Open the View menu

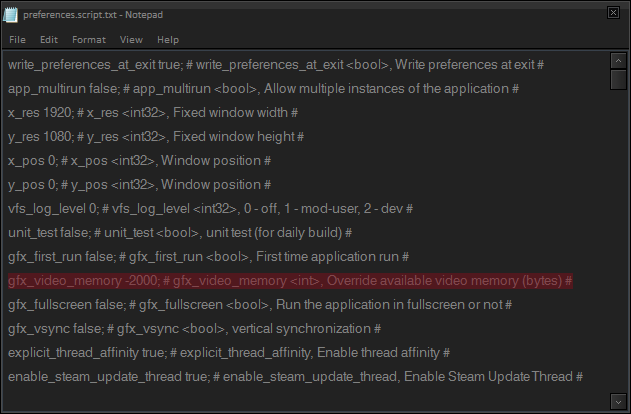click(x=131, y=40)
